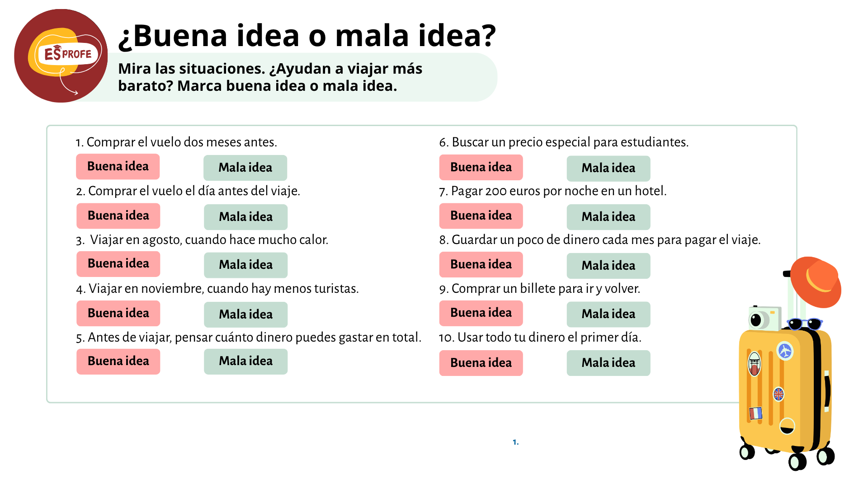This screenshot has height=488, width=868.
Task: Click the blue sunglasses on the suitcase
Action: point(804,324)
